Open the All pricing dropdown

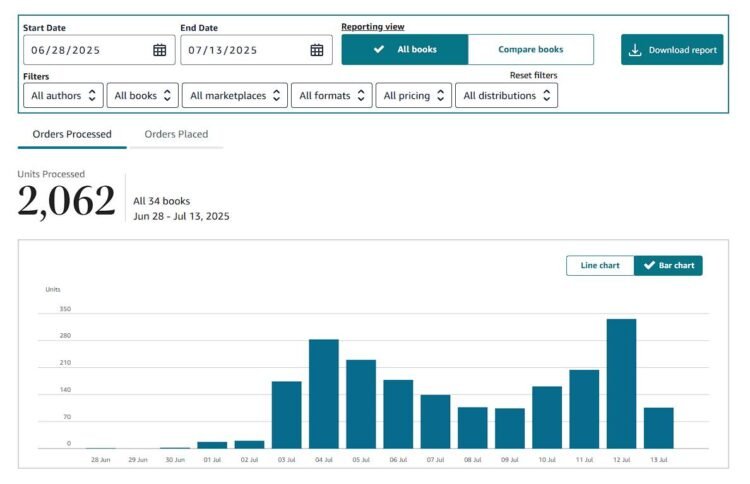(414, 96)
